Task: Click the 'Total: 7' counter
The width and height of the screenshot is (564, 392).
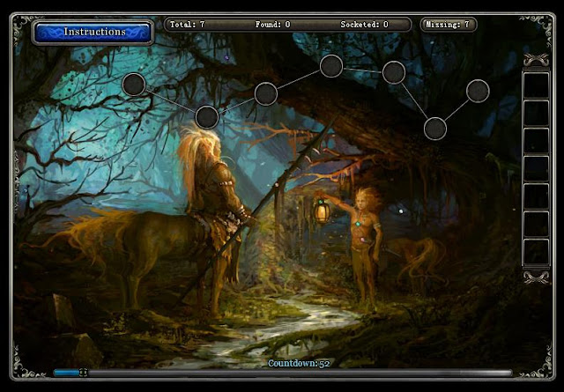Action: point(187,25)
